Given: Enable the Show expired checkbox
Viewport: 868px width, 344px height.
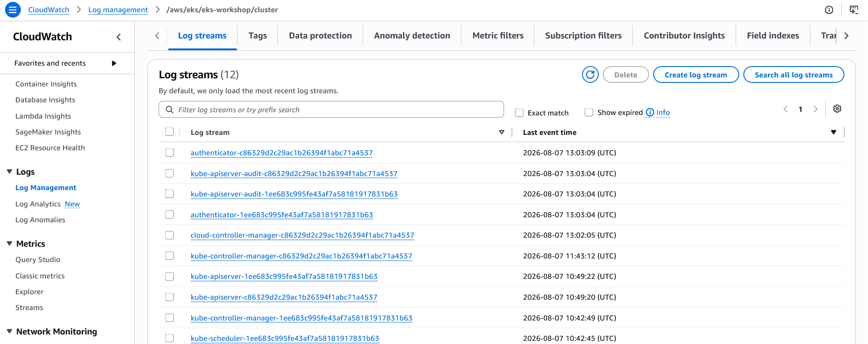Looking at the screenshot, I should [x=589, y=112].
